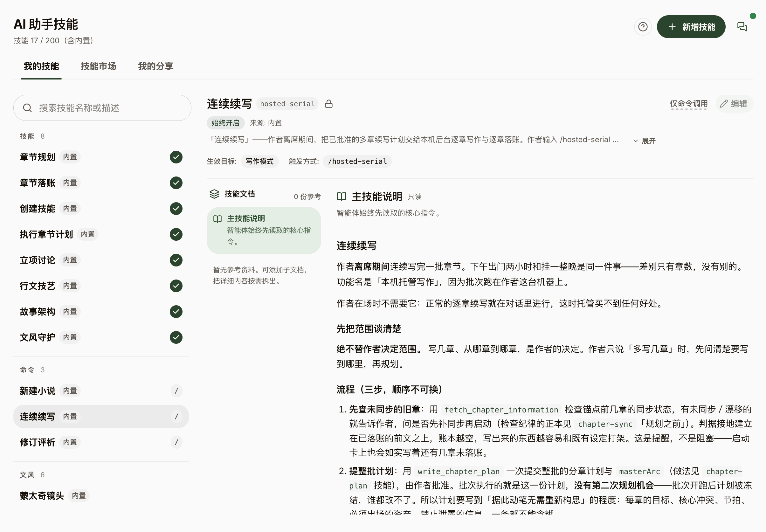766x532 pixels.
Task: Click the 仅命令调用 link
Action: tap(688, 104)
